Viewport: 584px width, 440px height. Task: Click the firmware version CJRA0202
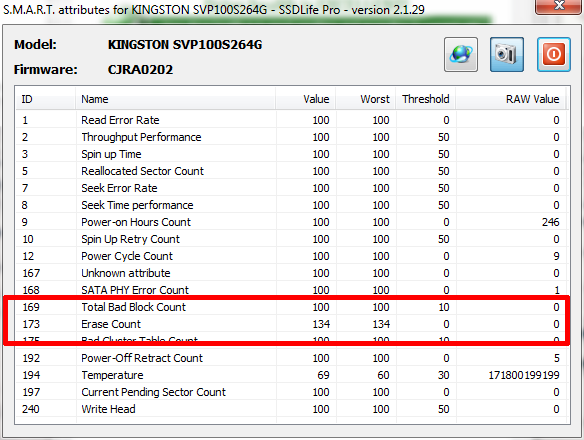tap(140, 70)
